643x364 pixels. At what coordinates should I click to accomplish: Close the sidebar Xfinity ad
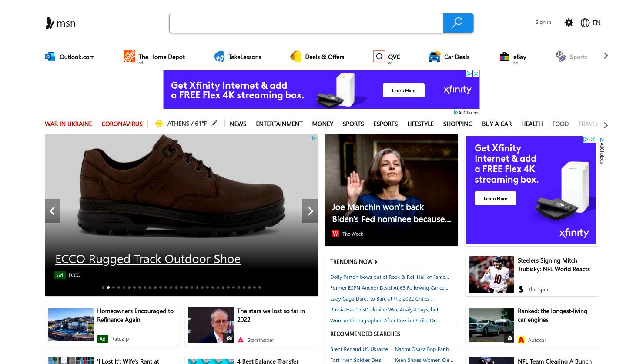(x=593, y=140)
